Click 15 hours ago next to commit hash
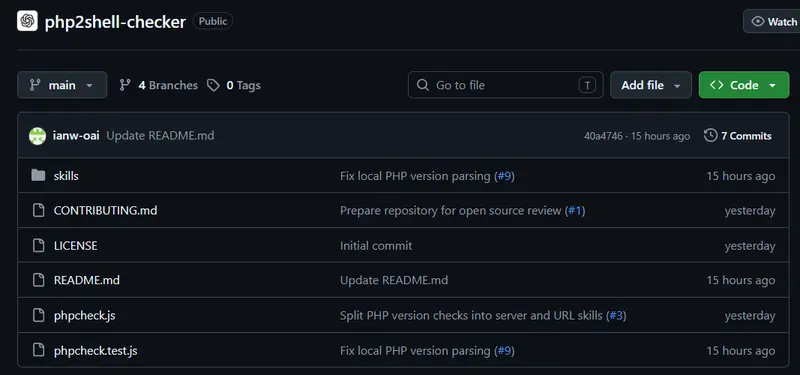This screenshot has height=375, width=800. [x=660, y=136]
